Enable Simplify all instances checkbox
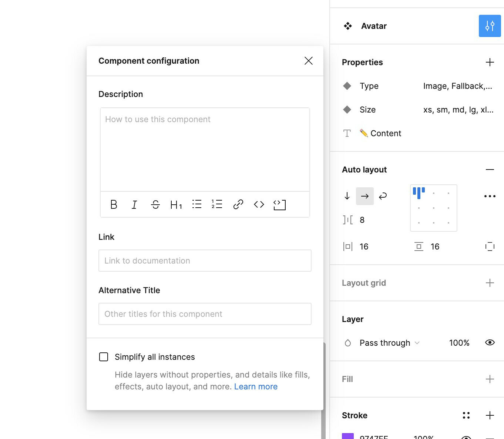The width and height of the screenshot is (504, 439). (x=104, y=357)
